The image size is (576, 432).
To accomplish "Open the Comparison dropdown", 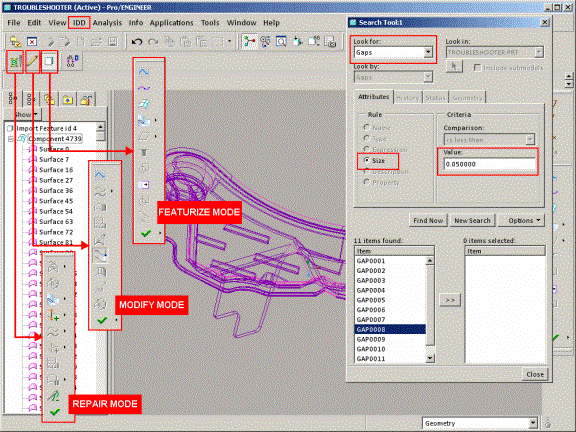I will coord(530,140).
